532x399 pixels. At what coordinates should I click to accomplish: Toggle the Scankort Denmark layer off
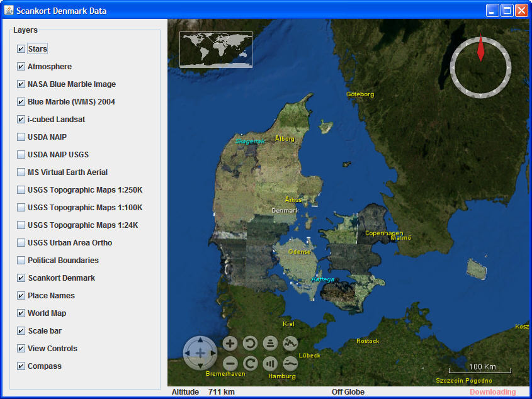[x=20, y=278]
